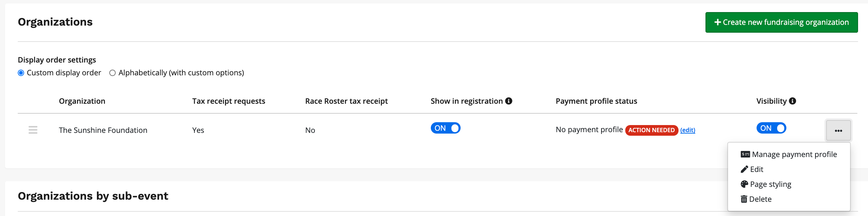Open the three-dot actions menu

838,130
